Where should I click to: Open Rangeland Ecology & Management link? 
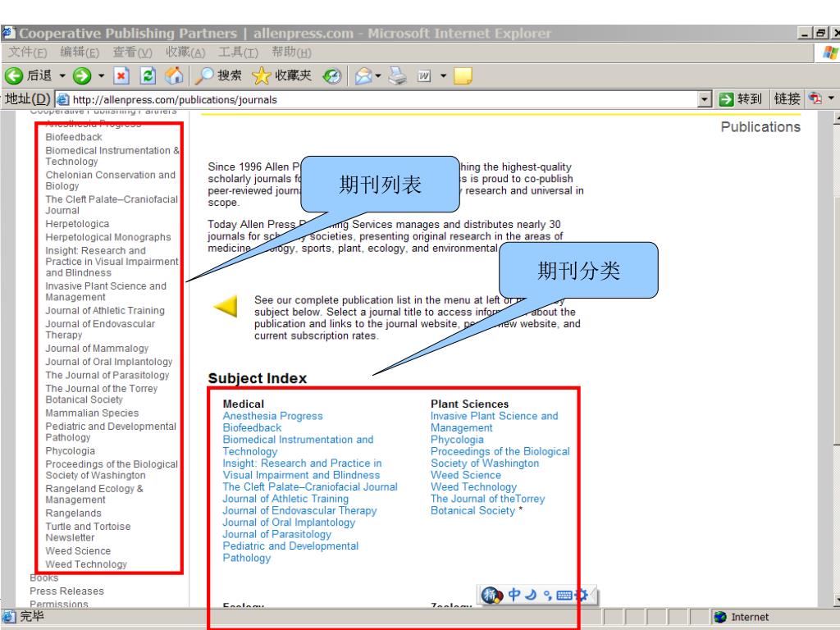tap(94, 494)
